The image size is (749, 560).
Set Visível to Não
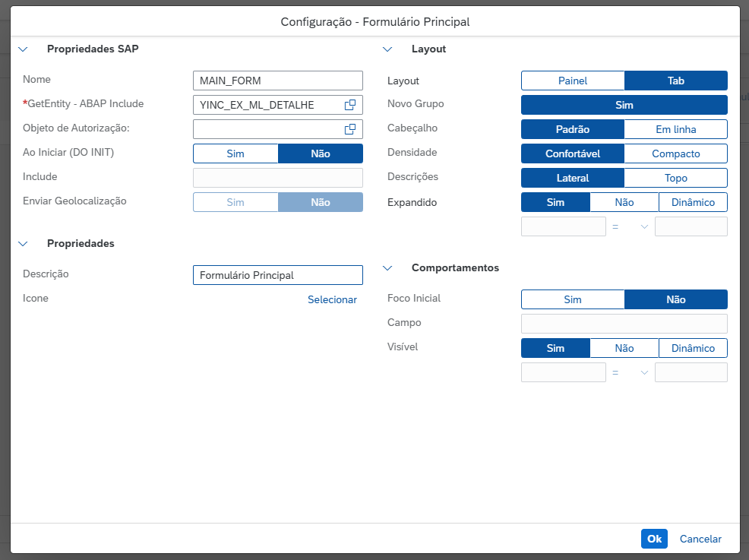click(624, 348)
